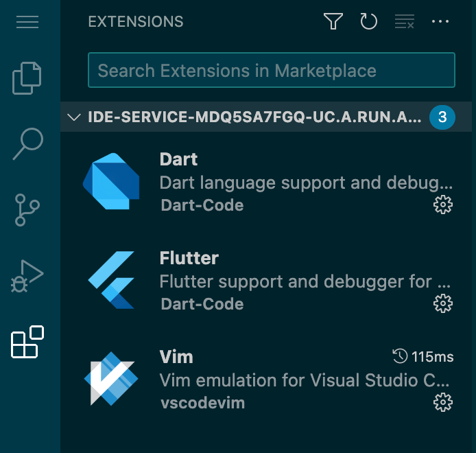The width and height of the screenshot is (476, 453).
Task: Click the Vim extension logo
Action: tap(111, 379)
